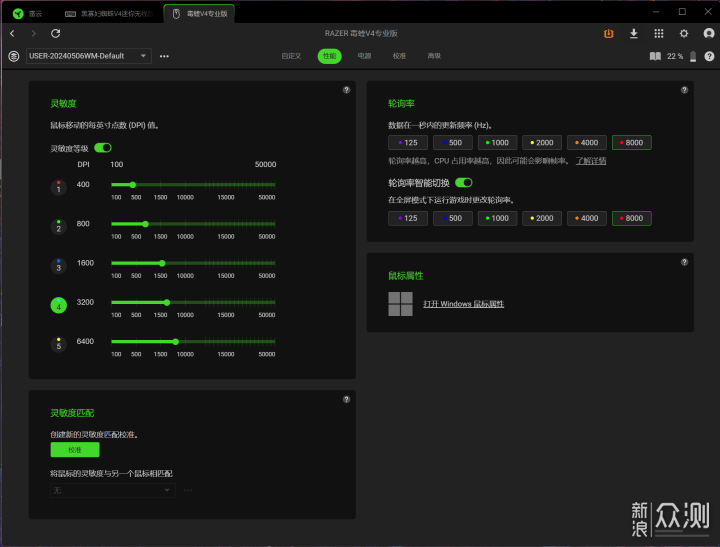Switch to the 校准 tab
The image size is (720, 547).
point(399,56)
